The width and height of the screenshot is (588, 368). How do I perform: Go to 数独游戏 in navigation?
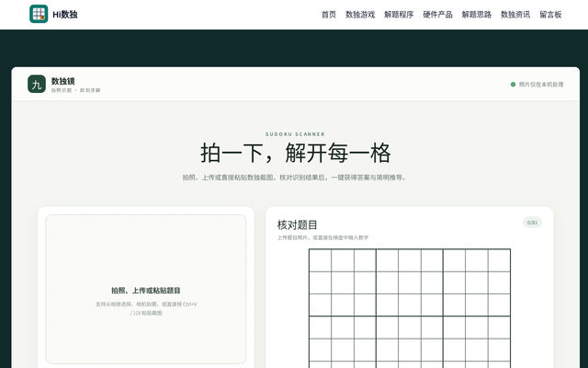[360, 15]
